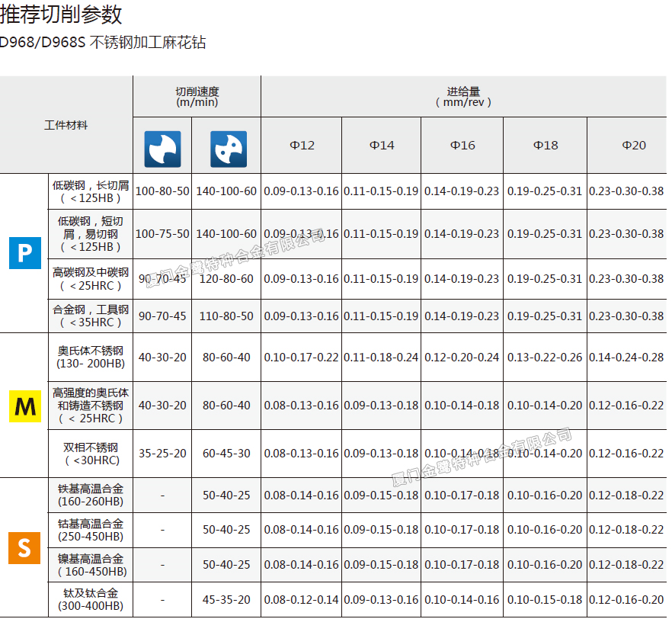Click the drill tip icon with coolant holes
Viewport: 672px width, 619px height.
(x=228, y=149)
